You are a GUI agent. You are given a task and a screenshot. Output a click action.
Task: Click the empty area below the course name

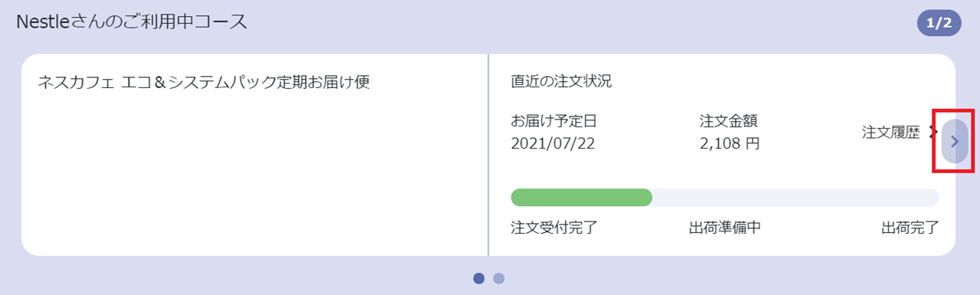click(x=254, y=172)
